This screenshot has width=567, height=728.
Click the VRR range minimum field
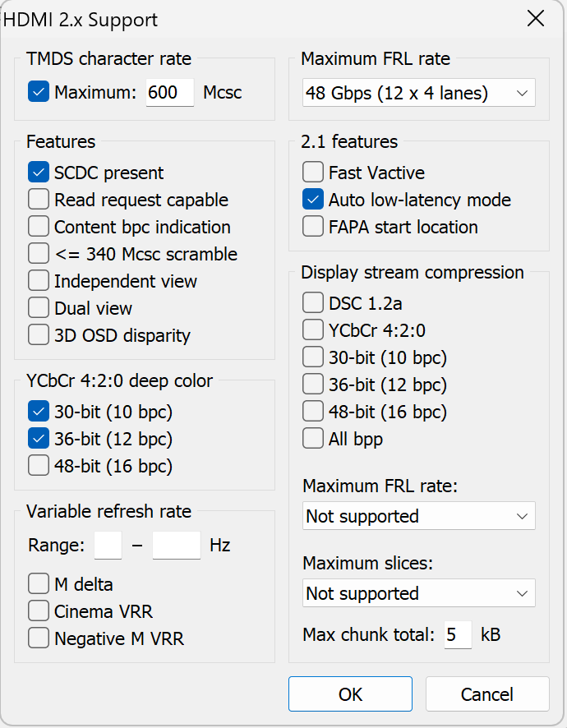(x=108, y=546)
